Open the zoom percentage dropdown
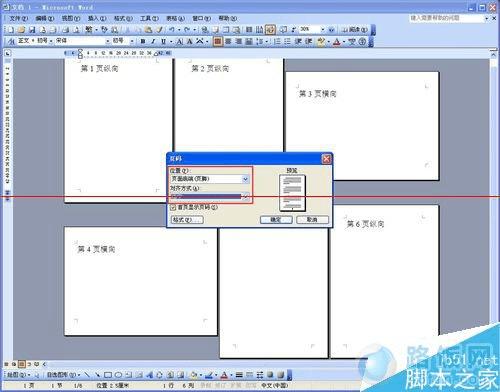 pos(323,29)
